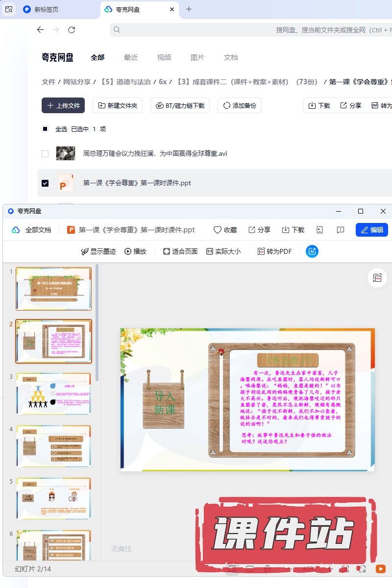The height and width of the screenshot is (588, 392).
Task: Uncheck the 第一课《学会尊重》第一课时课件.ppt checkbox
Action: 45,183
